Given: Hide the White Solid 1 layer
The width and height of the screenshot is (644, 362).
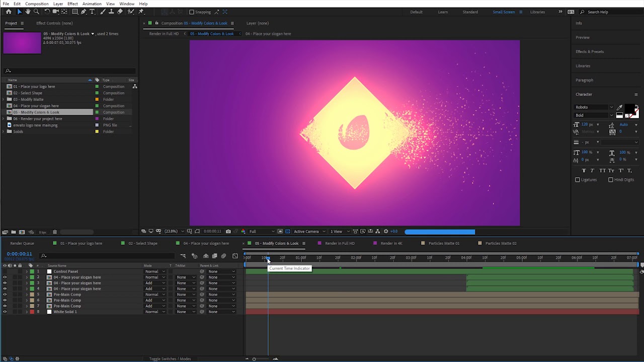Looking at the screenshot, I should point(5,312).
